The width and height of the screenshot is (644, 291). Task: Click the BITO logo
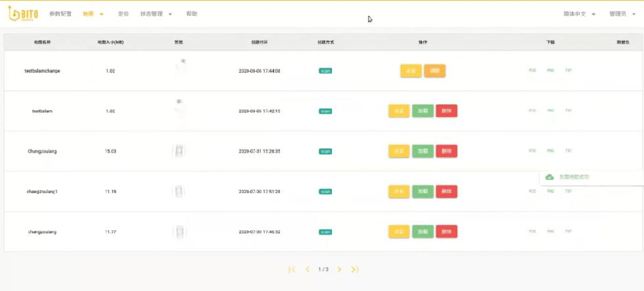click(23, 13)
